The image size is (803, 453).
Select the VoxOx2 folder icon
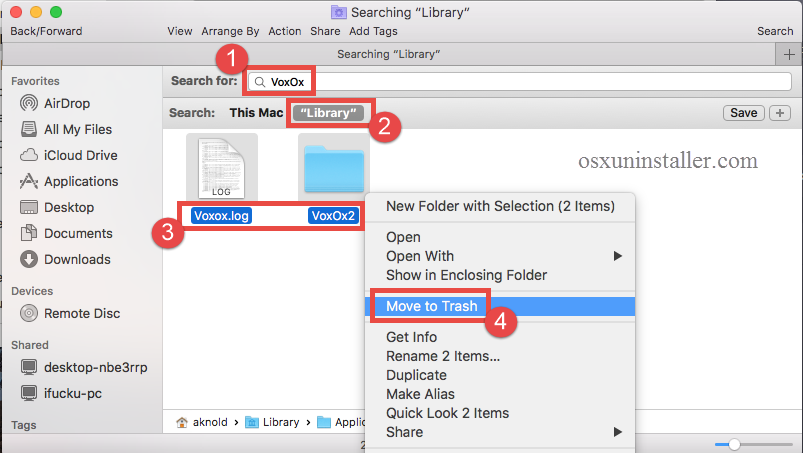click(334, 168)
